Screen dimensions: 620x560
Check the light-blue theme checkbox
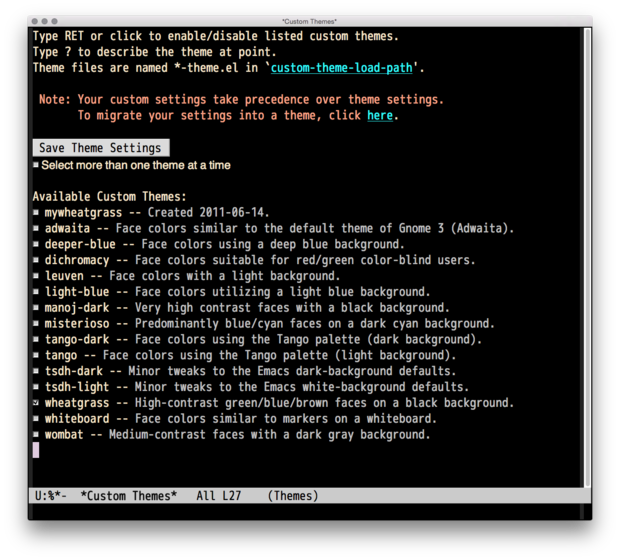pos(36,291)
